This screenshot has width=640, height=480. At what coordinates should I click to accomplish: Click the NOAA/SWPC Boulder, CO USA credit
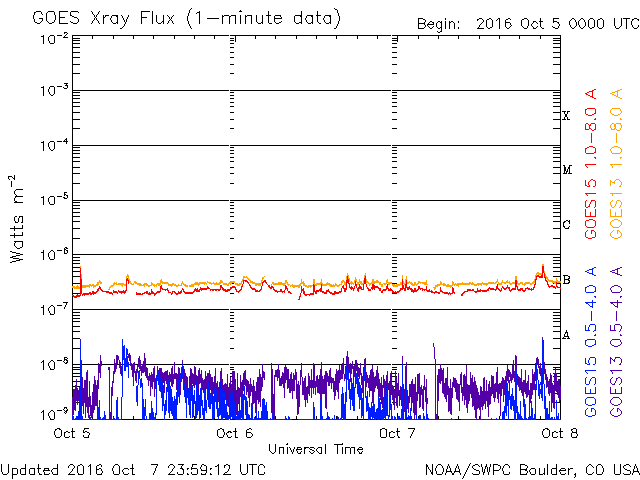coord(531,468)
